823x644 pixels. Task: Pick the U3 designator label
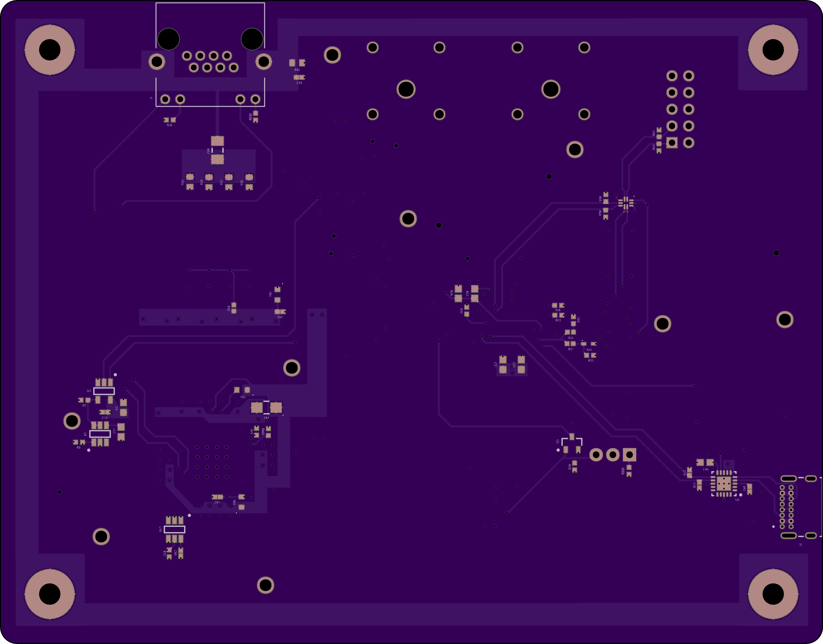coord(89,391)
